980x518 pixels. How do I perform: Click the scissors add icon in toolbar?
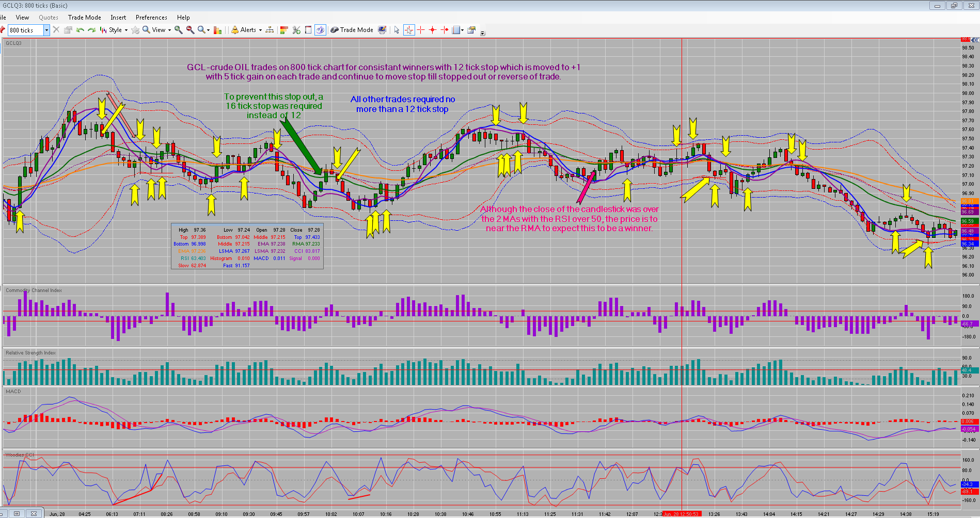point(296,30)
